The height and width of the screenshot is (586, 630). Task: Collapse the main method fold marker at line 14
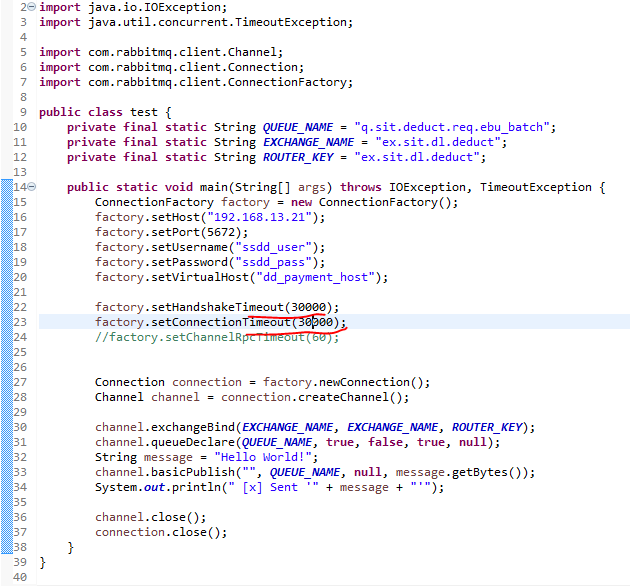pos(31,186)
